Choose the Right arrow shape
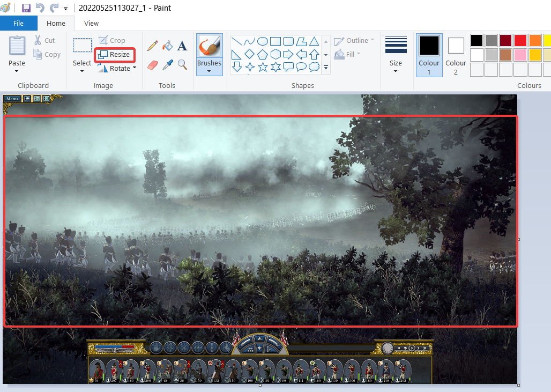 [x=288, y=55]
